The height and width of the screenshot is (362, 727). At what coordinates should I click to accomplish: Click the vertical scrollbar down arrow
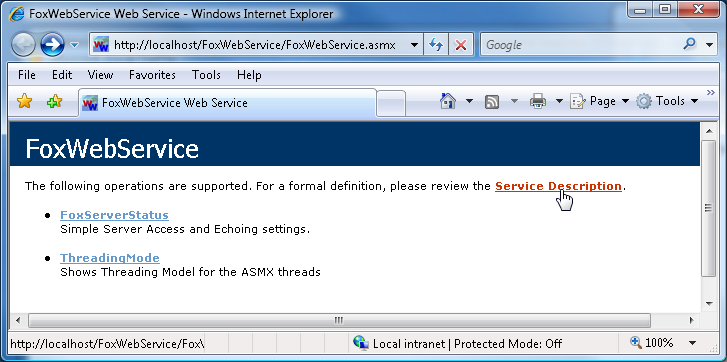pyautogui.click(x=708, y=304)
